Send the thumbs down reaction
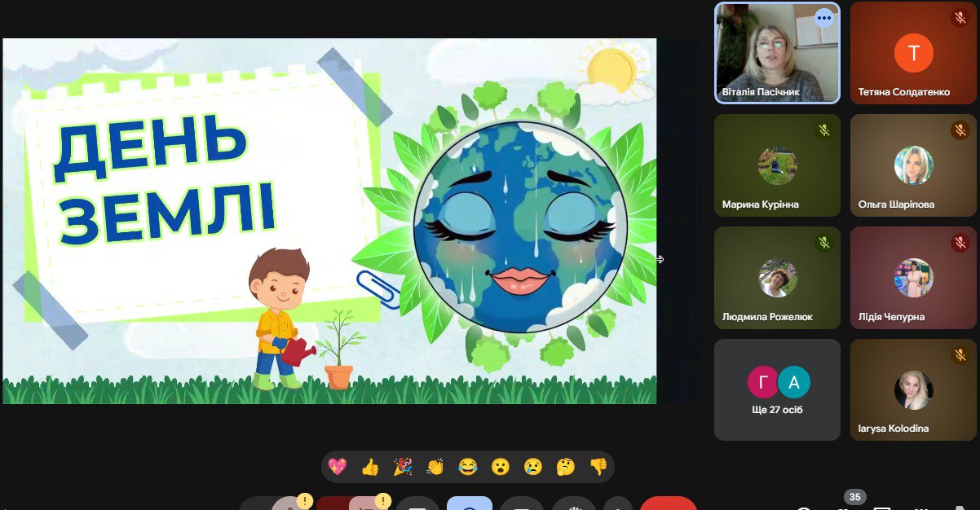 pyautogui.click(x=598, y=467)
